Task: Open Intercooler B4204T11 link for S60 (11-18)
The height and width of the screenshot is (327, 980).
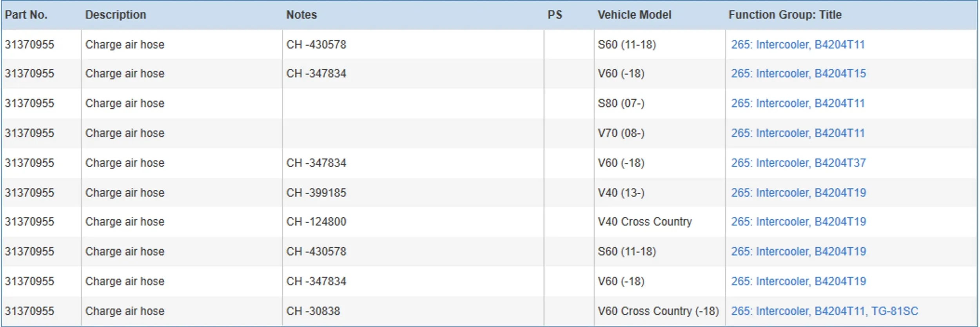Action: point(797,45)
